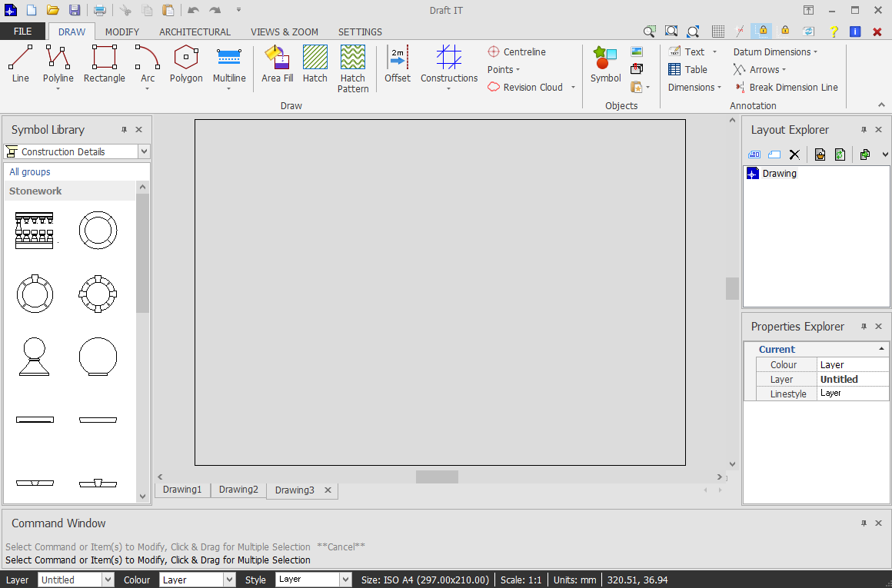Open the Colour dropdown in status bar

click(x=229, y=580)
